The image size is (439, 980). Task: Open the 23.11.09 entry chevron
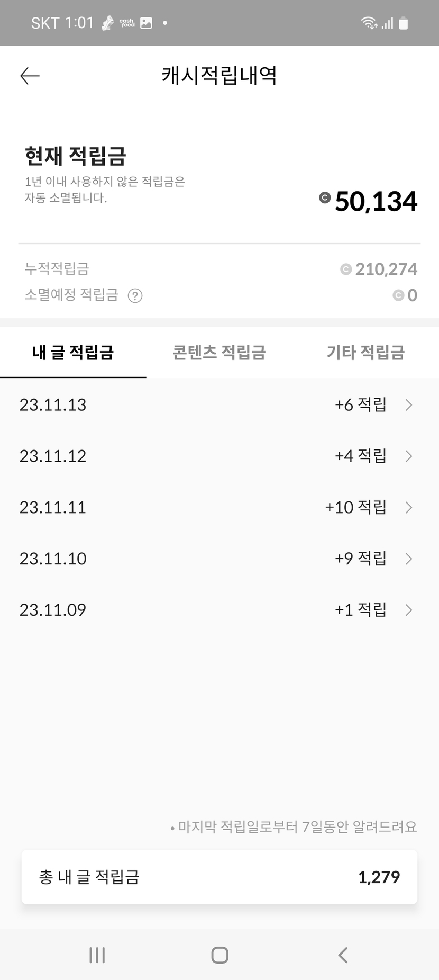[x=408, y=610]
